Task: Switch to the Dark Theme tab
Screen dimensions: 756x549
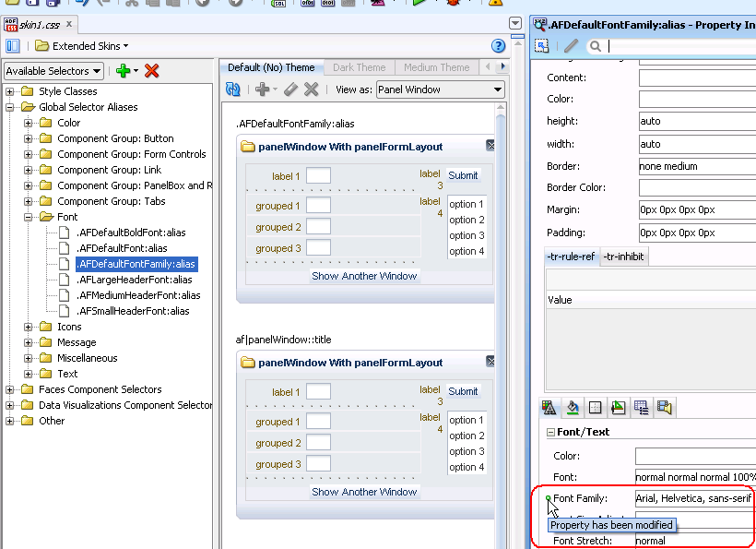Action: pyautogui.click(x=359, y=66)
